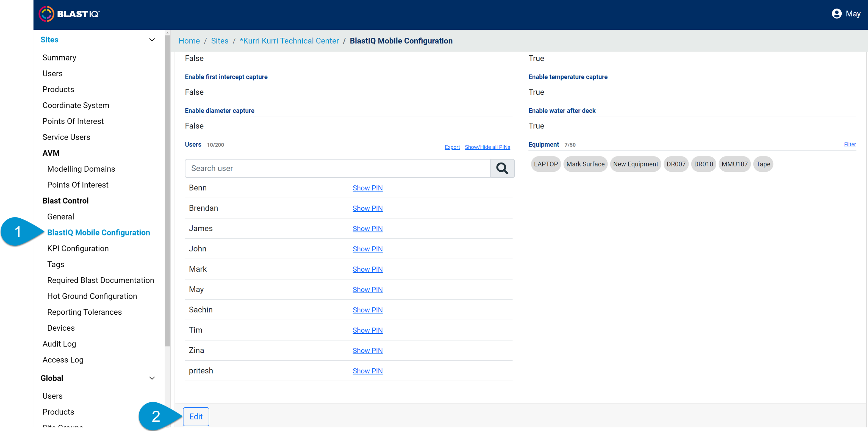
Task: Toggle Show/Hide all PINs
Action: click(487, 147)
